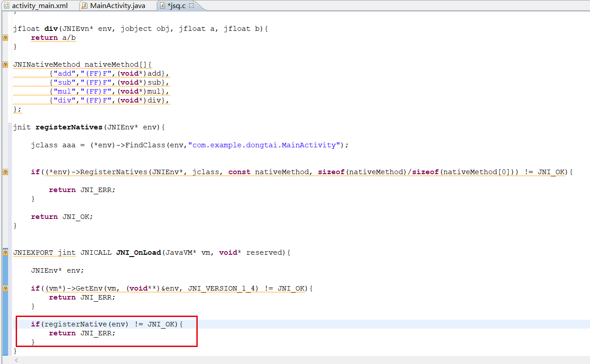Click 'JavaVM* vm' parameter
Image resolution: width=590 pixels, height=364 pixels.
(x=188, y=253)
